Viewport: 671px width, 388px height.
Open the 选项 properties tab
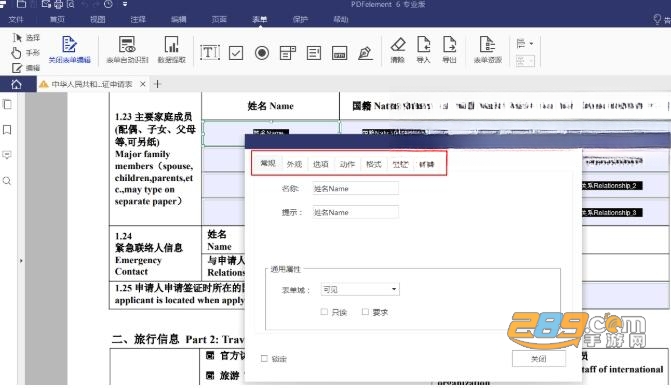click(321, 164)
